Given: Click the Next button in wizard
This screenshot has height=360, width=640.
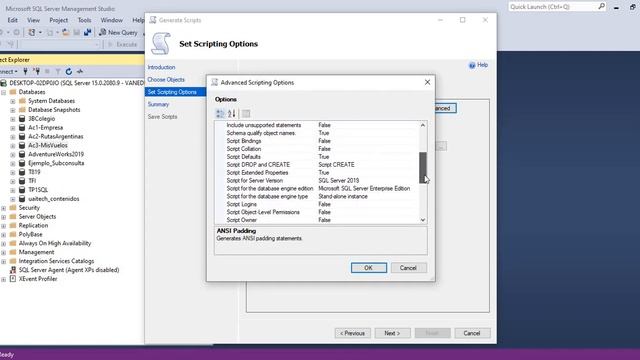Looking at the screenshot, I should [x=392, y=333].
